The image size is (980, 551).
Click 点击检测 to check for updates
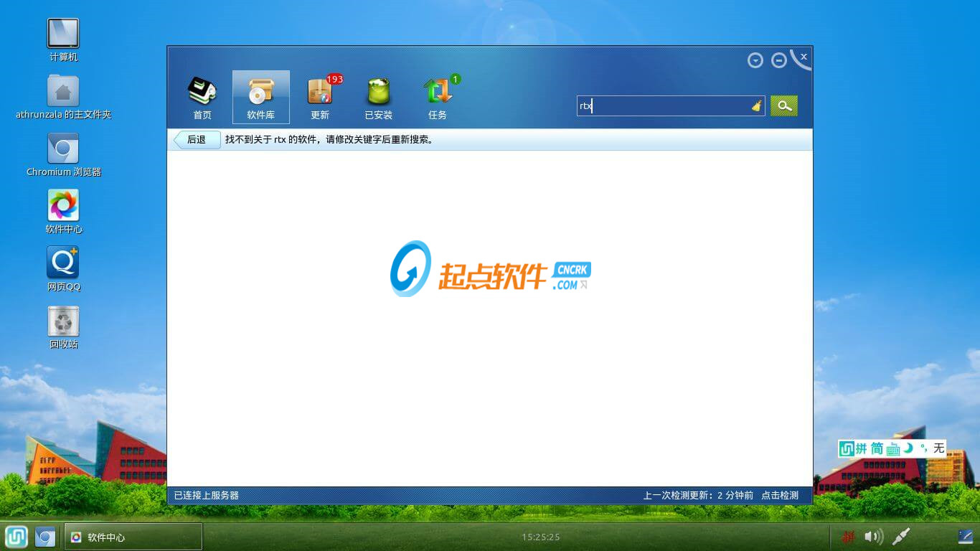click(780, 496)
